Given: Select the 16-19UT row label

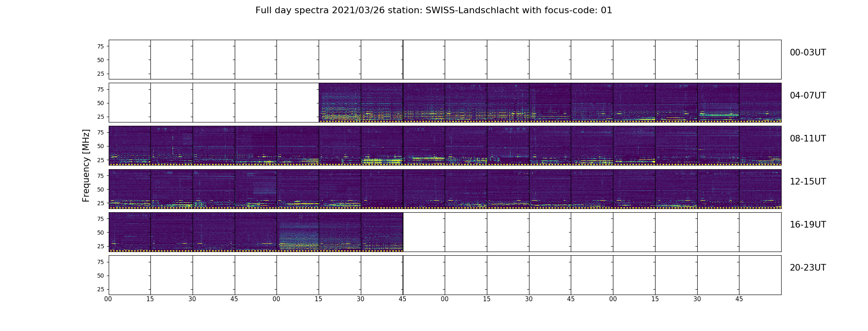Looking at the screenshot, I should click(x=808, y=225).
